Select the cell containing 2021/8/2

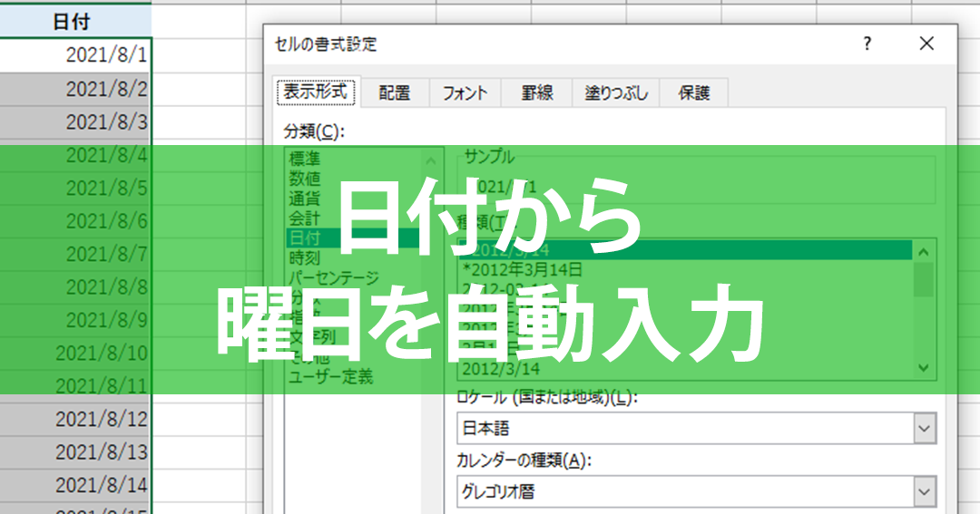(75, 89)
